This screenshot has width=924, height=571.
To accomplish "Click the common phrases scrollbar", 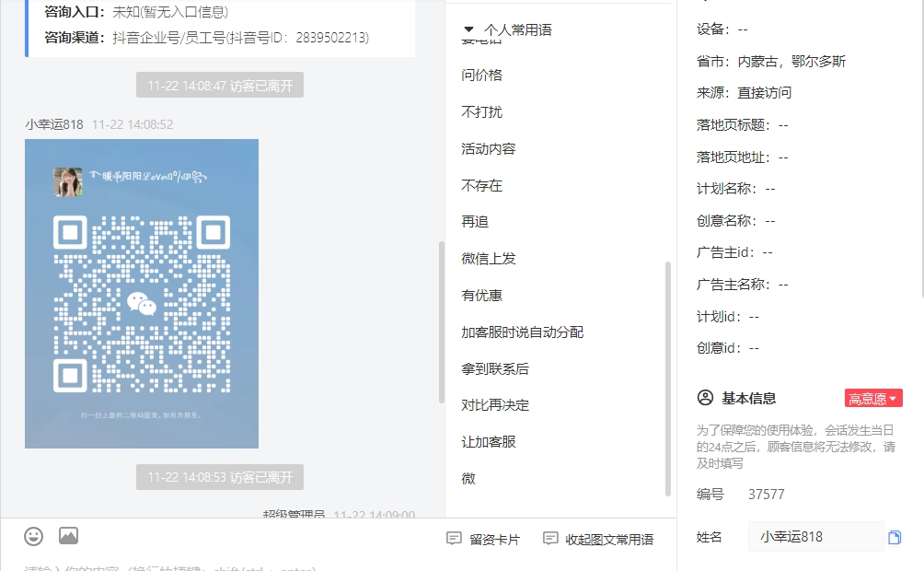I will [x=667, y=379].
